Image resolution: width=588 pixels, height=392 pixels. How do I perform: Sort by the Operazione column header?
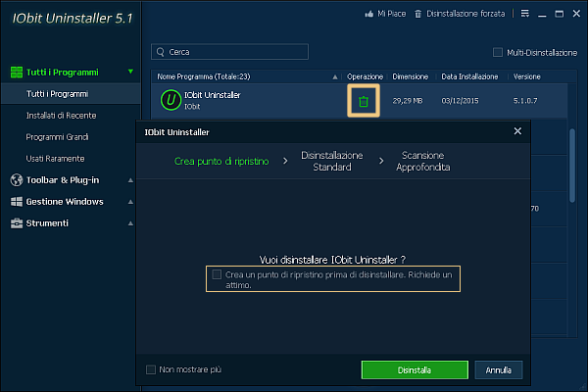tap(365, 76)
